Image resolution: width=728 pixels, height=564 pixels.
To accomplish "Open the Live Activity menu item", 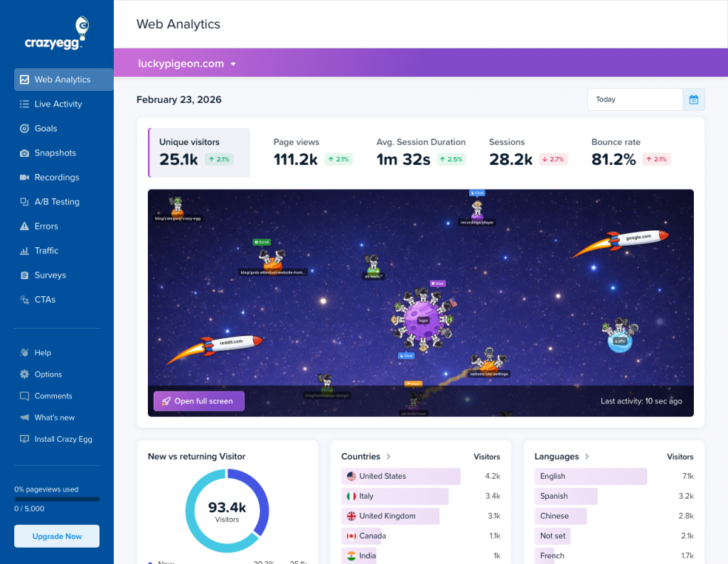I will [58, 104].
